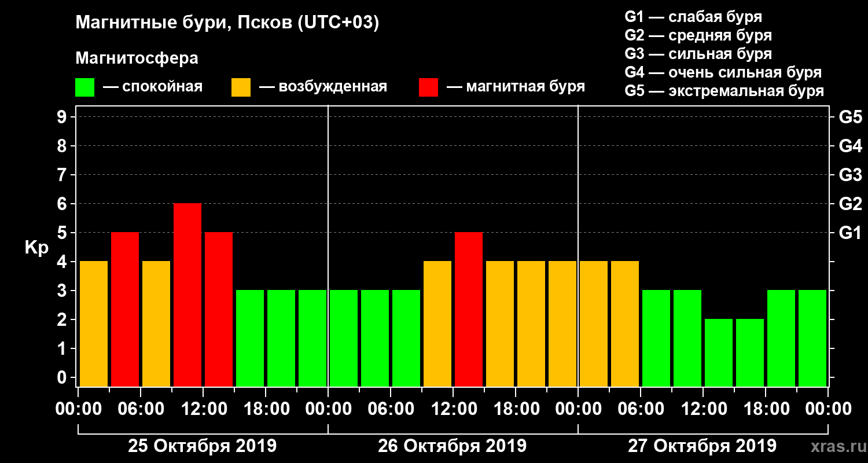Click the last green bar on 27 October
Image resolution: width=868 pixels, height=463 pixels.
pyautogui.click(x=812, y=339)
